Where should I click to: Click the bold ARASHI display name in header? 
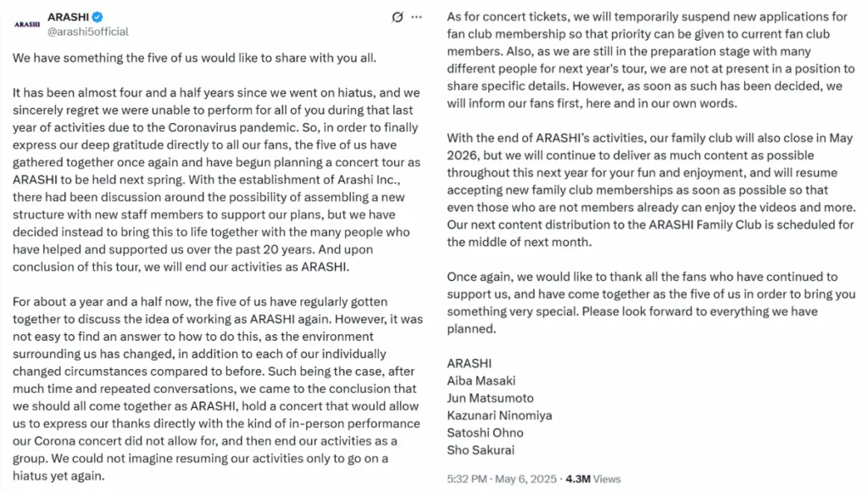pos(69,17)
